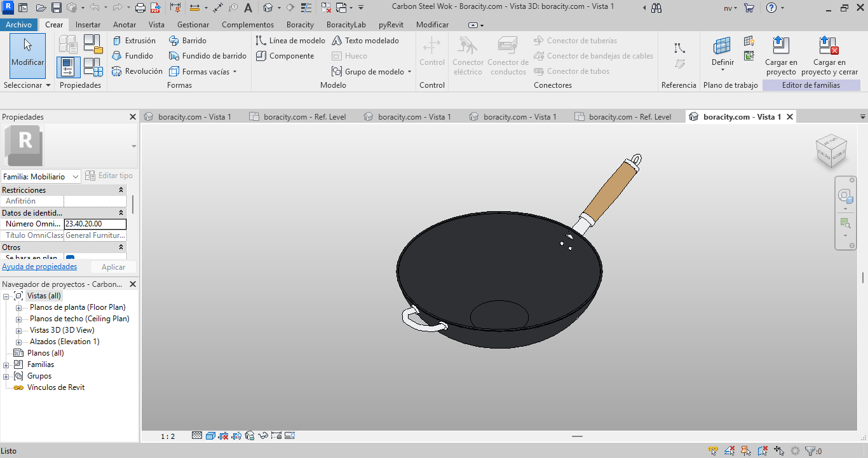Switch to the Insertar ribbon tab

tap(88, 25)
